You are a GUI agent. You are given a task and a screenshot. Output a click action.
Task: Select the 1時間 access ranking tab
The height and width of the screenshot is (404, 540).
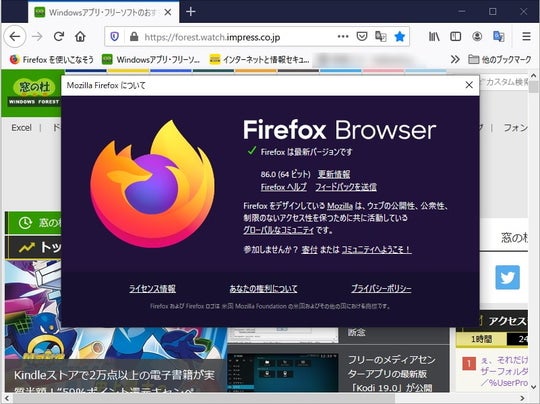coord(481,339)
